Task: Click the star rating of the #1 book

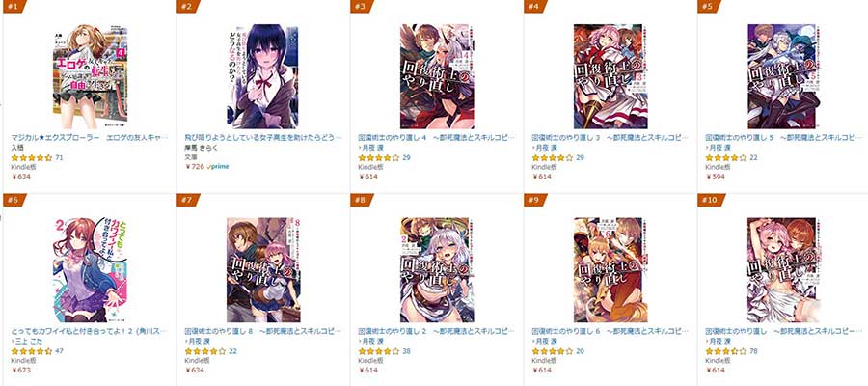Action: (x=32, y=158)
